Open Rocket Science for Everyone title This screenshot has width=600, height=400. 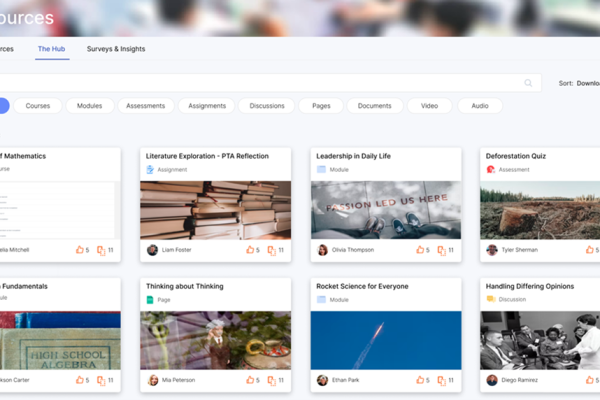pyautogui.click(x=362, y=286)
